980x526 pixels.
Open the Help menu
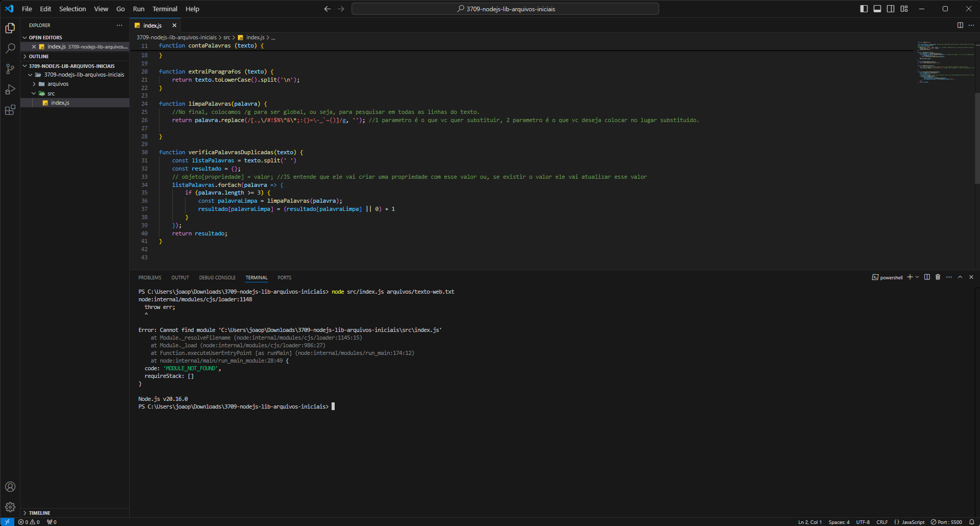coord(192,9)
